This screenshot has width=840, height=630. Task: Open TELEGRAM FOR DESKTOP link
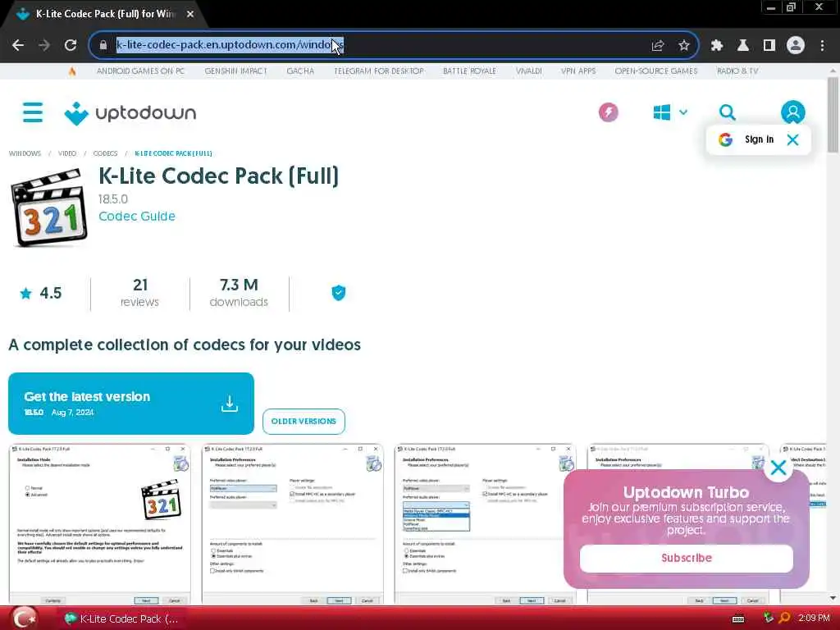tap(378, 71)
